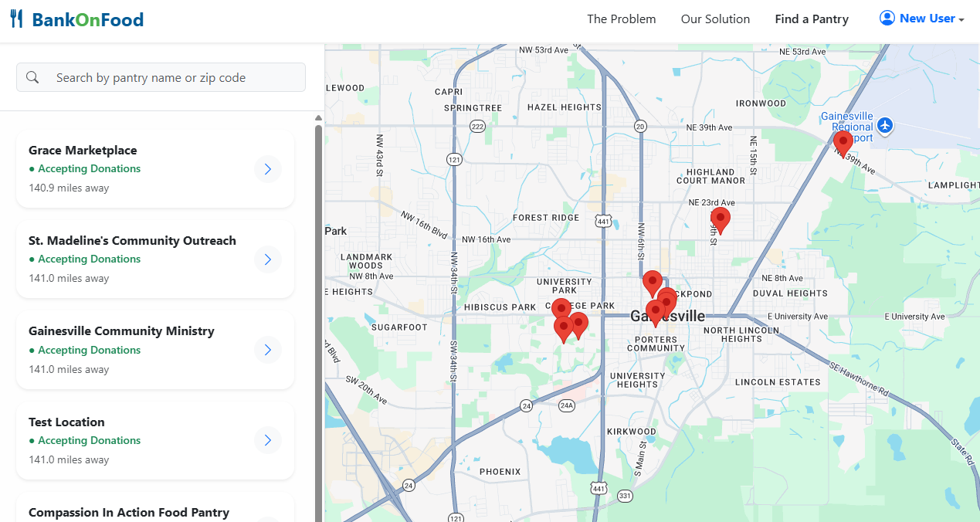Open Grace Marketplace details chevron
The width and height of the screenshot is (980, 522).
[268, 169]
